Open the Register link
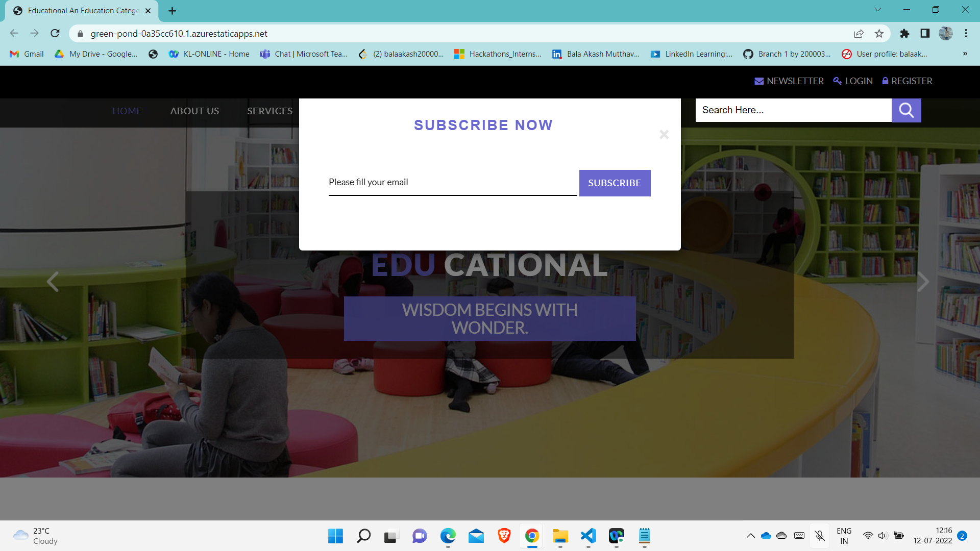 pos(907,81)
